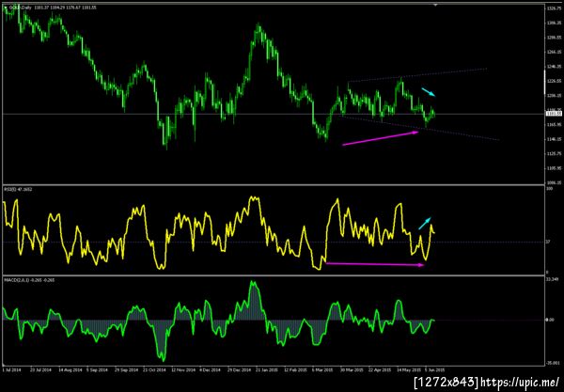Click the 6 Mar 2015 date label
The height and width of the screenshot is (392, 564).
[x=322, y=369]
